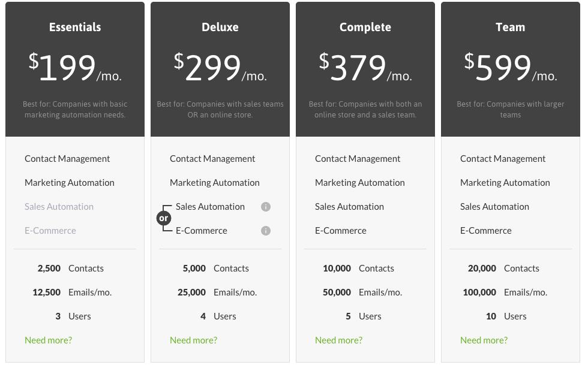
Task: Open 'Need more?' link in Deluxe plan
Action: click(193, 340)
